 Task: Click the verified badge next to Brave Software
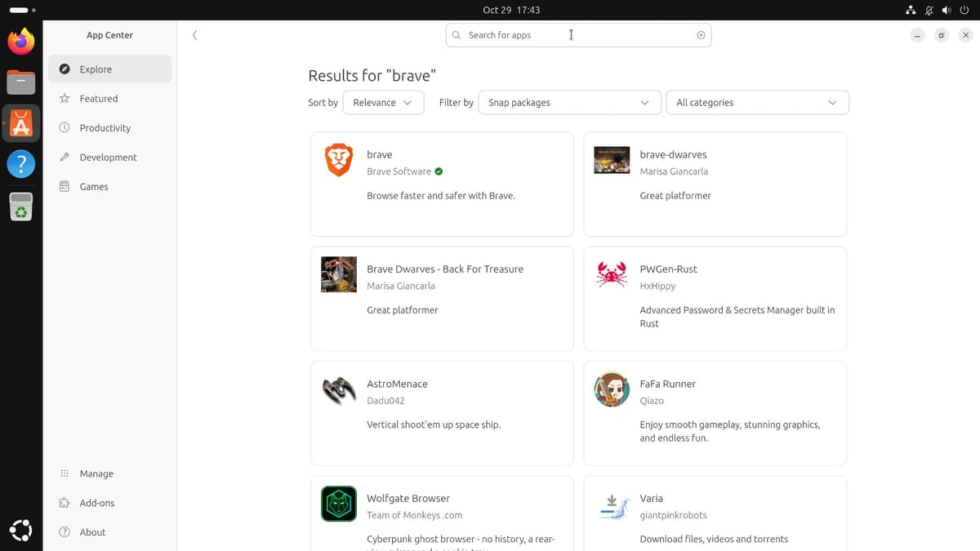click(x=439, y=171)
